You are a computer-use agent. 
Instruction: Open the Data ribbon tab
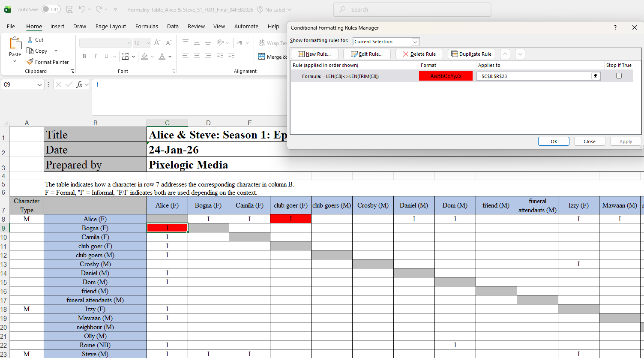173,26
